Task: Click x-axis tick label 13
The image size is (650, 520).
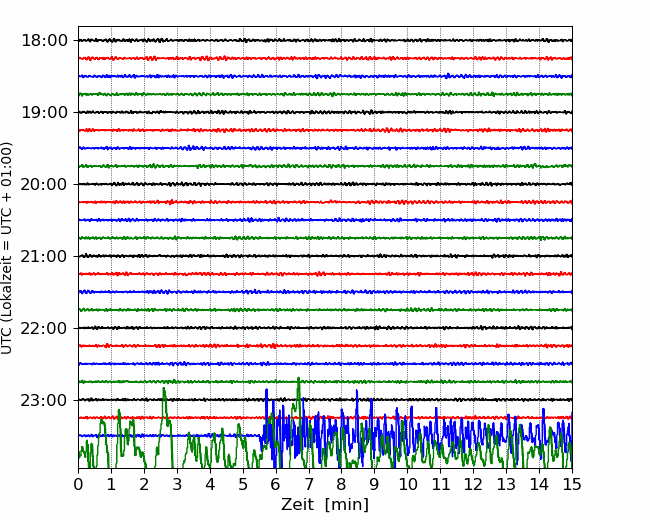Action: 506,484
